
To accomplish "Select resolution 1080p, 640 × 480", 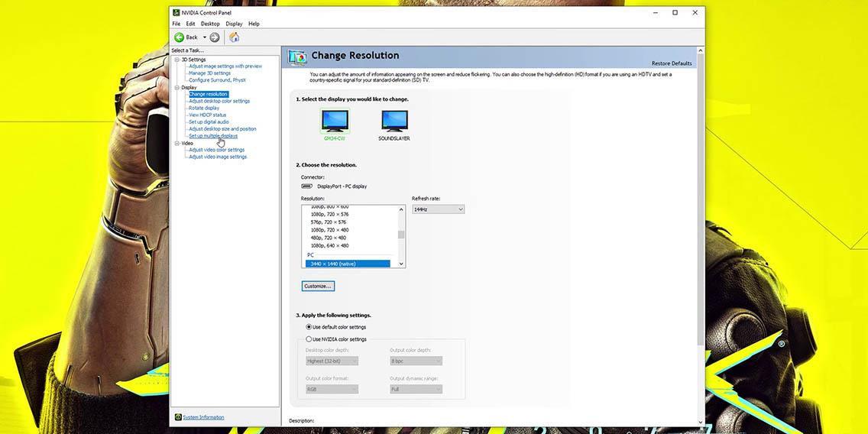I will coord(329,246).
